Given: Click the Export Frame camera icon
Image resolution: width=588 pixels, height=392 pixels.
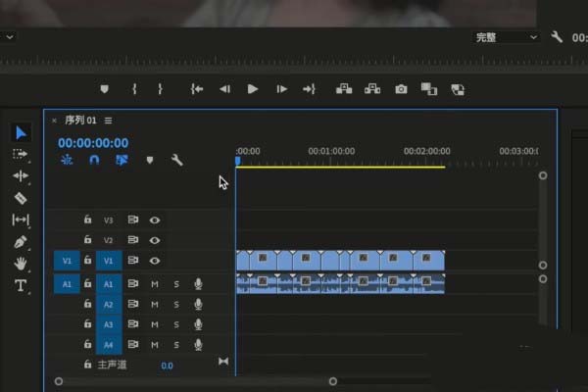Looking at the screenshot, I should point(401,88).
